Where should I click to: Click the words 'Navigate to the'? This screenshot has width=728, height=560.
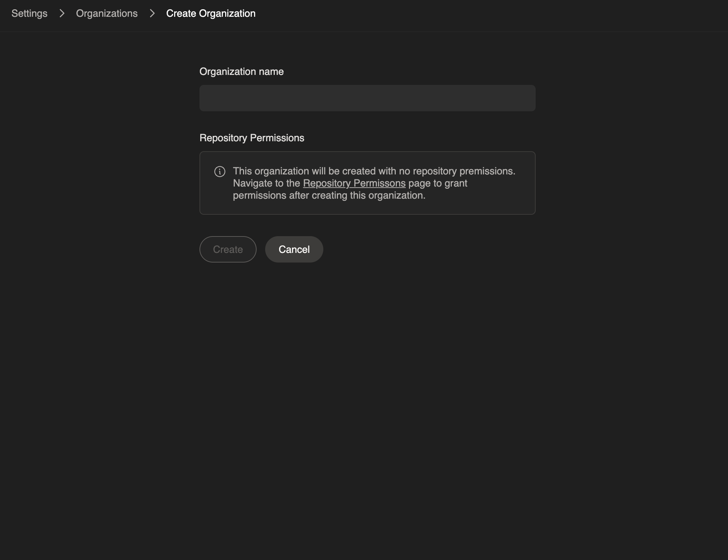click(x=266, y=183)
